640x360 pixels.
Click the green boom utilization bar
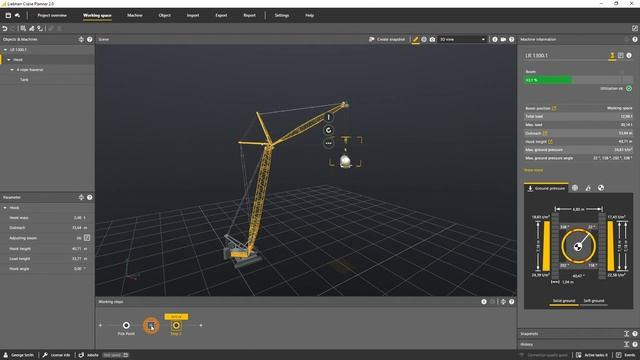coord(548,80)
